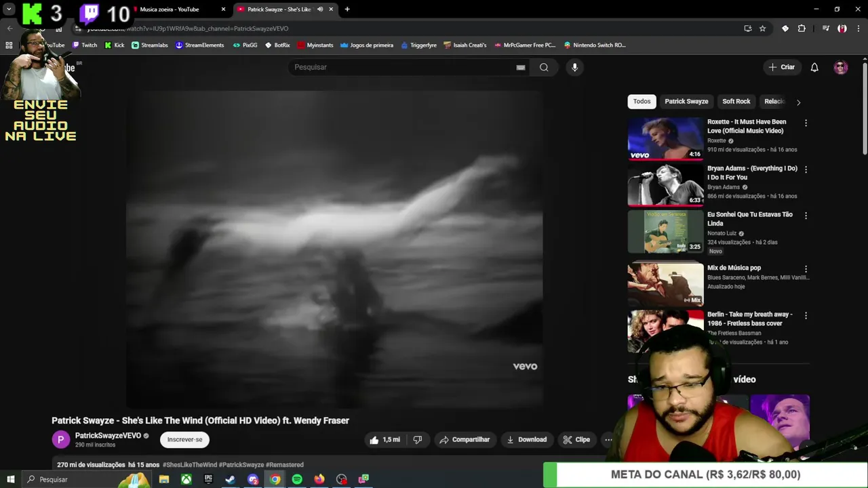Open Discord from the taskbar
The width and height of the screenshot is (868, 488).
coord(253,479)
